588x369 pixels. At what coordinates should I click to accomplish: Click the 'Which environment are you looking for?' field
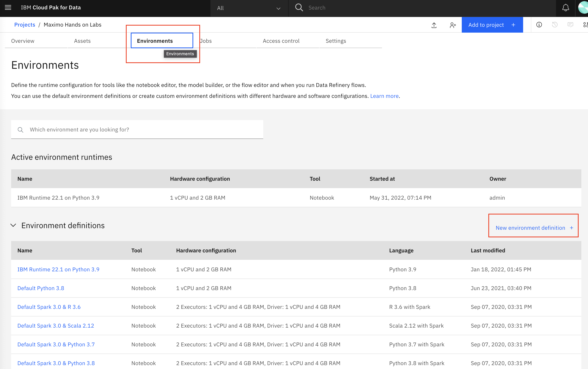tap(137, 130)
